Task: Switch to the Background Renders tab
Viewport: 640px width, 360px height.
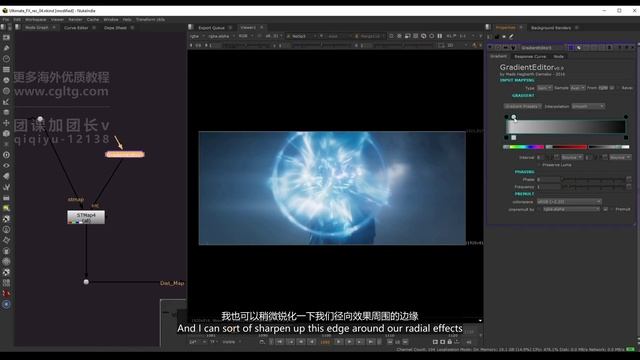Action: tap(551, 28)
